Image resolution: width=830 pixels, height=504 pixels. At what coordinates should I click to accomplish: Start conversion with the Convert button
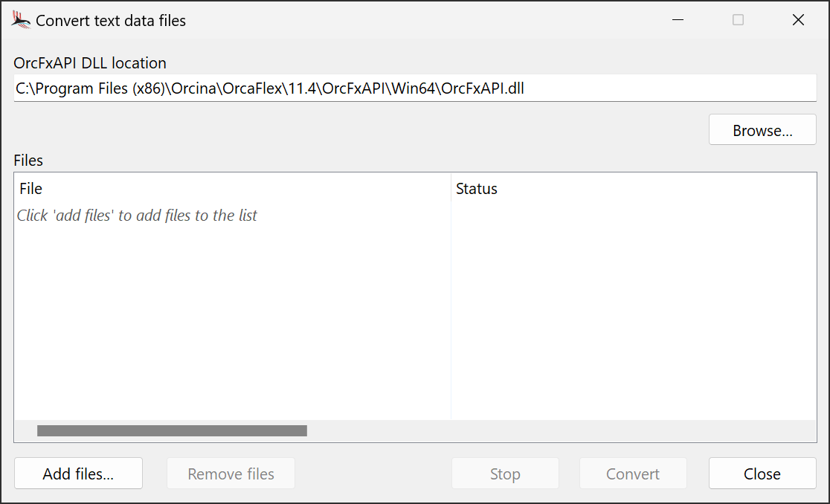[x=633, y=474]
